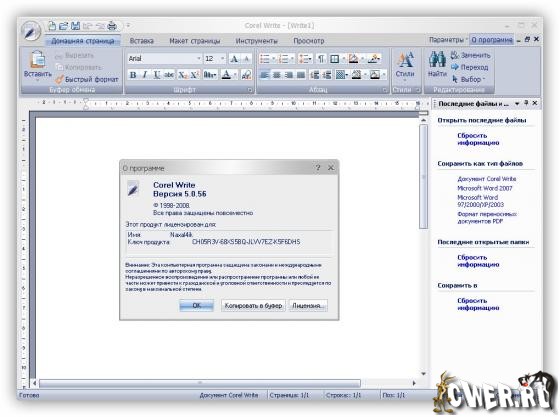Click the Вставить paste icon
Screen dimensions: 560x417
click(38, 59)
